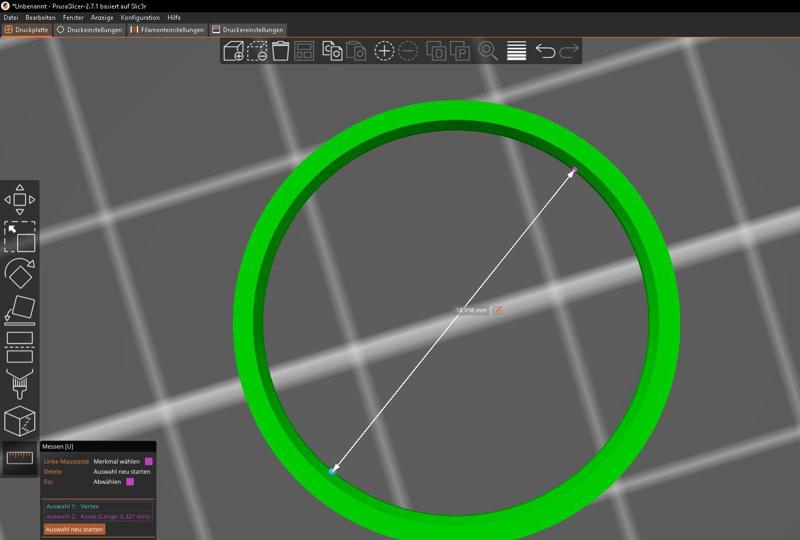Open the Hilfe menu

[x=174, y=17]
